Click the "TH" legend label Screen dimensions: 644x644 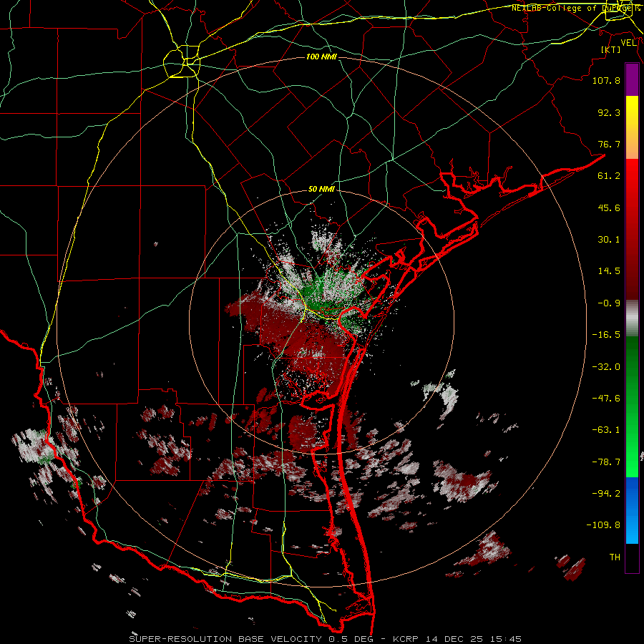click(x=615, y=557)
